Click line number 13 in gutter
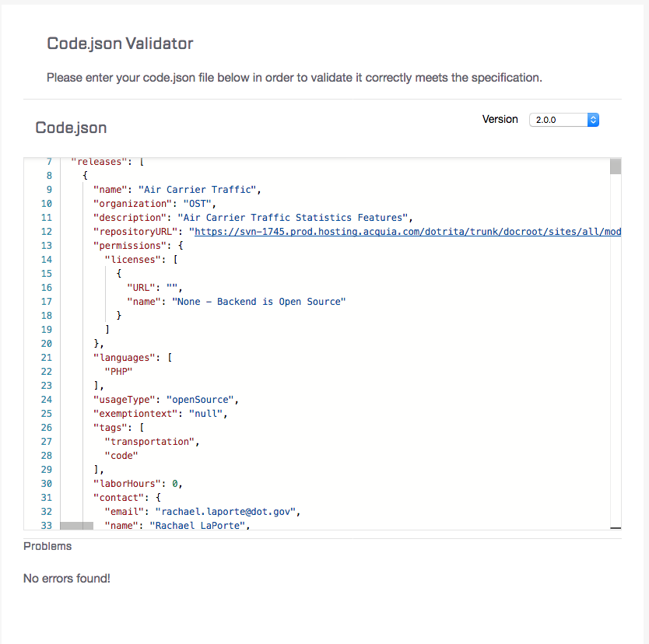This screenshot has height=644, width=649. point(47,246)
